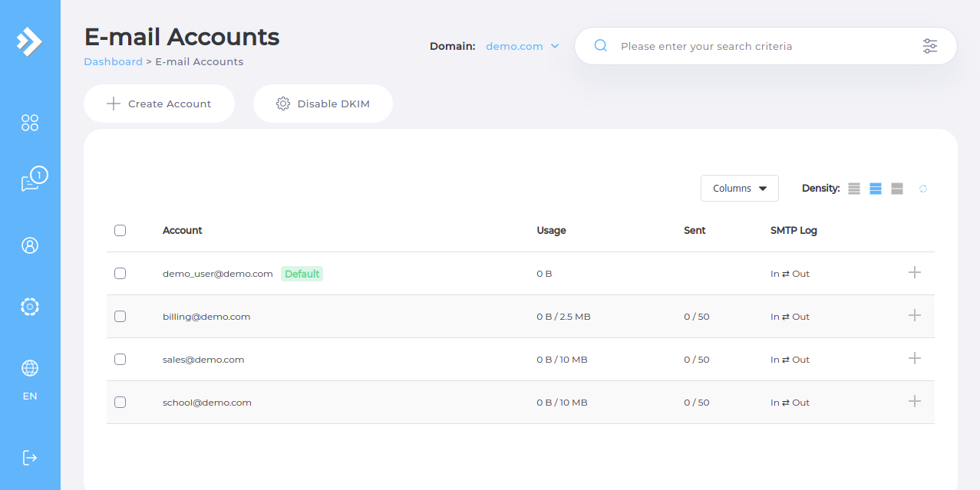Click the 0 B usage value for demo_user
Image resolution: width=980 pixels, height=490 pixels.
tap(544, 274)
